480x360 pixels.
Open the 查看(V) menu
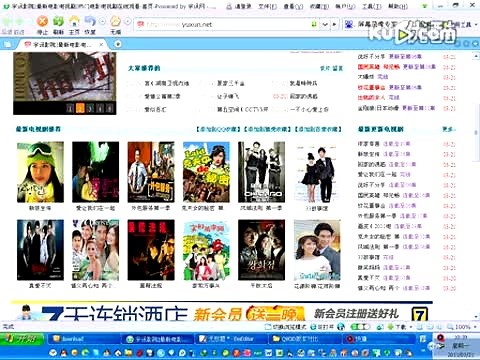(294, 6)
